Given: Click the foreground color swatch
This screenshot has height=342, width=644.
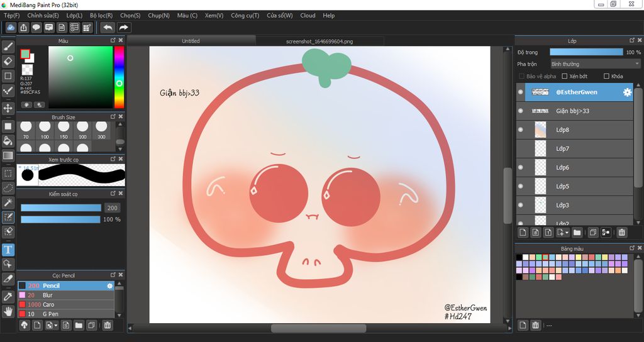Looking at the screenshot, I should tap(25, 54).
